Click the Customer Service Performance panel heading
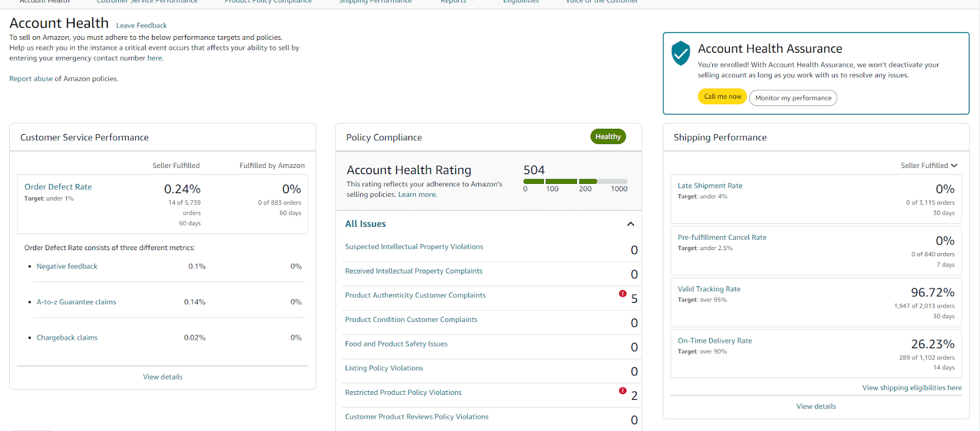This screenshot has height=431, width=980. 85,137
